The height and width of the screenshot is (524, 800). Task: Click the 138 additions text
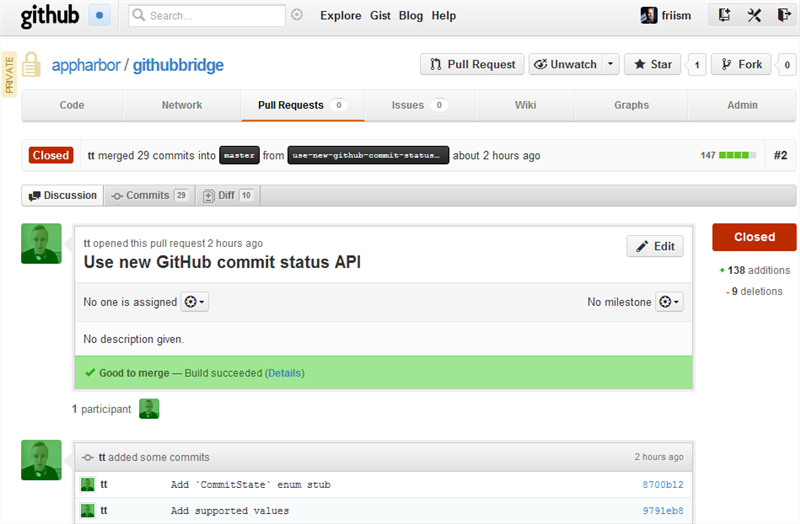[755, 270]
